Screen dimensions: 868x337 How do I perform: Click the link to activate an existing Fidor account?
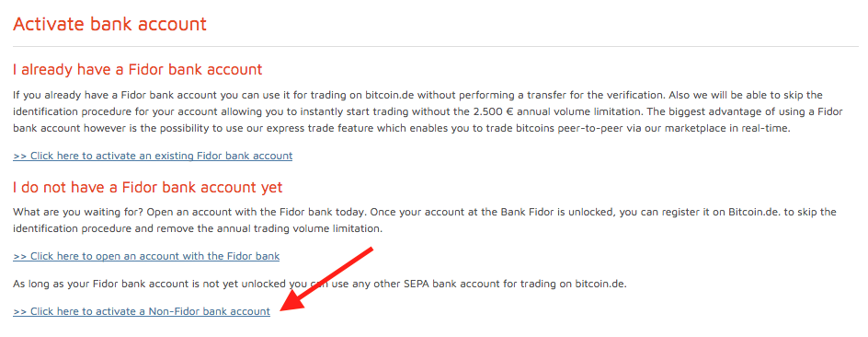tap(153, 156)
